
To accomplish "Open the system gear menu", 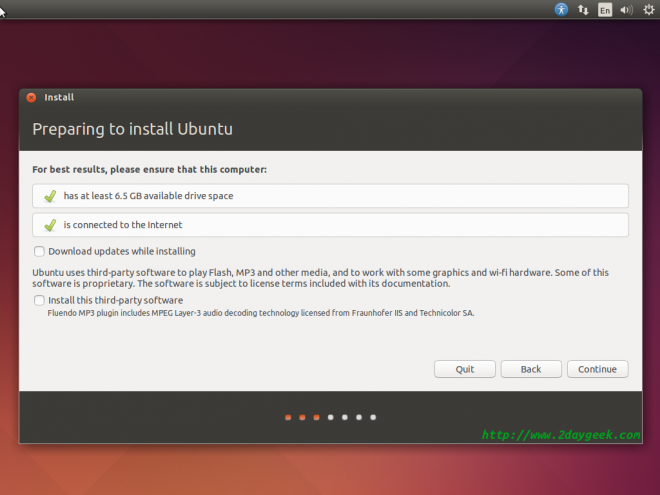I will point(648,10).
